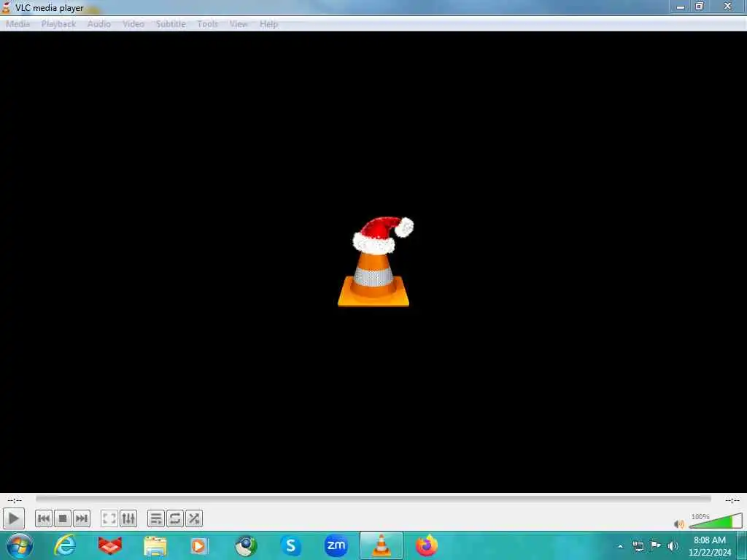Open Skype from the taskbar

pos(290,545)
